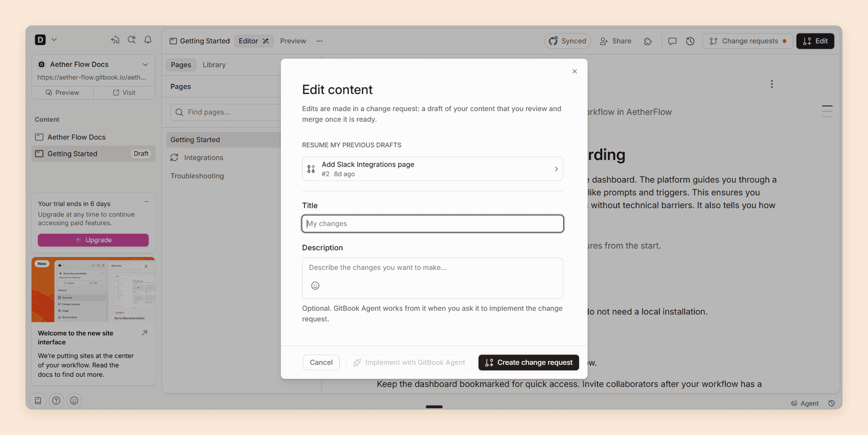Click the purple Upgrade button

[93, 240]
